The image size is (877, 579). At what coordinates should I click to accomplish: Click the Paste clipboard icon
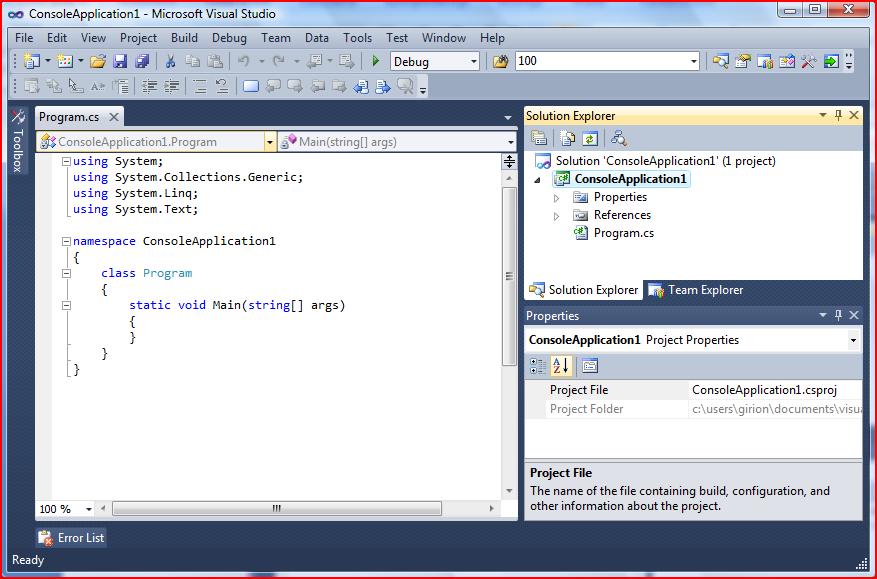point(215,61)
